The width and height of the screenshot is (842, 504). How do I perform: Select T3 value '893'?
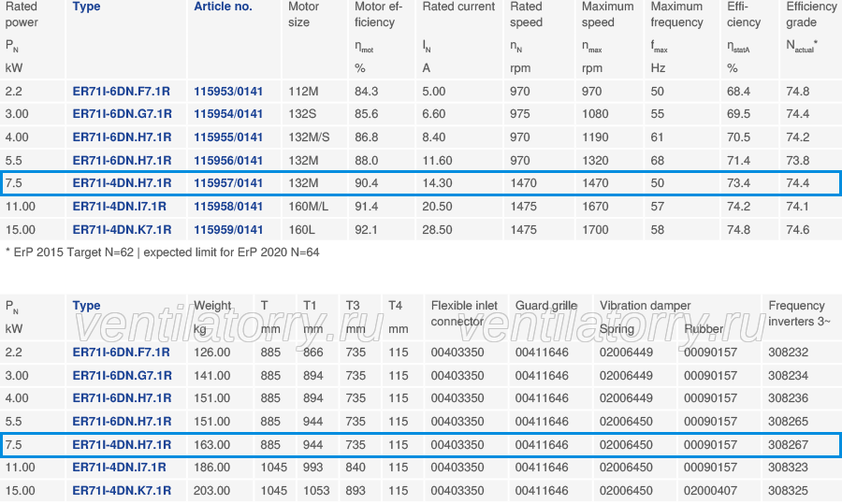click(x=356, y=491)
